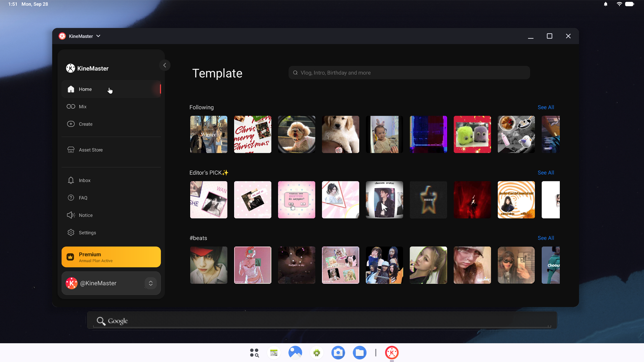Click the magnifier icon in the search bar

(x=296, y=73)
